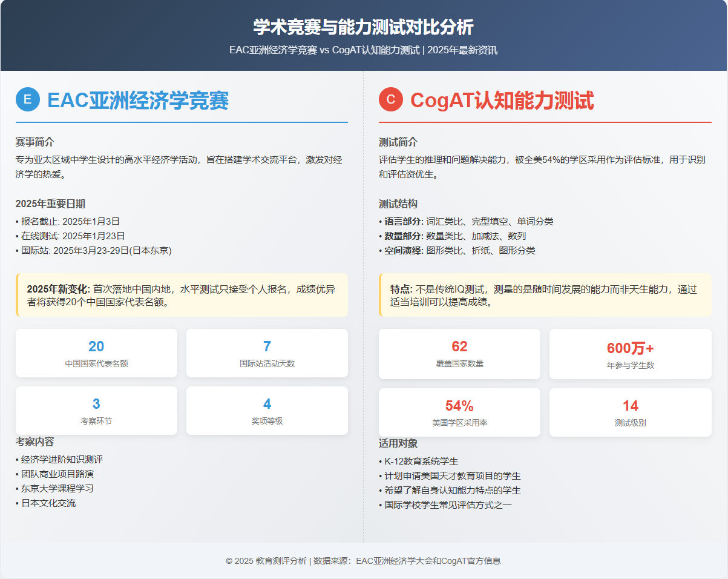Select 团队商业项目路演 list item
Viewport: 728px width, 579px height.
pos(55,474)
